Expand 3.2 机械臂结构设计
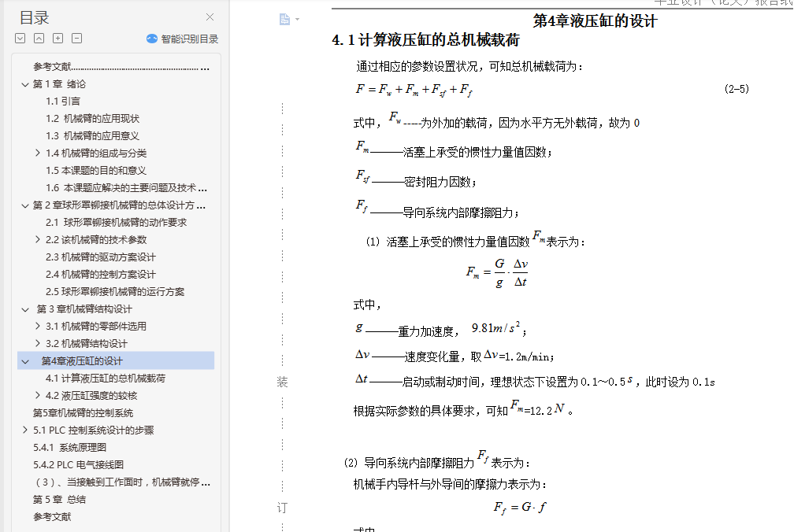794x532 pixels. pos(38,343)
